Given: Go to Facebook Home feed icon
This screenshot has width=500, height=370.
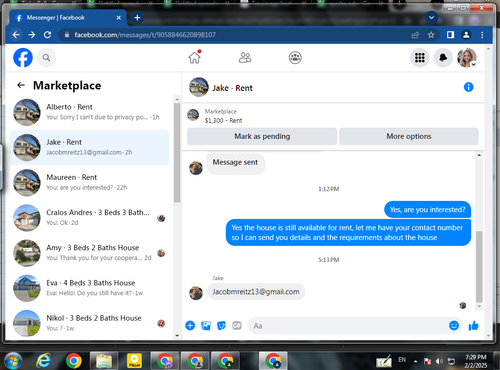Looking at the screenshot, I should [x=195, y=57].
